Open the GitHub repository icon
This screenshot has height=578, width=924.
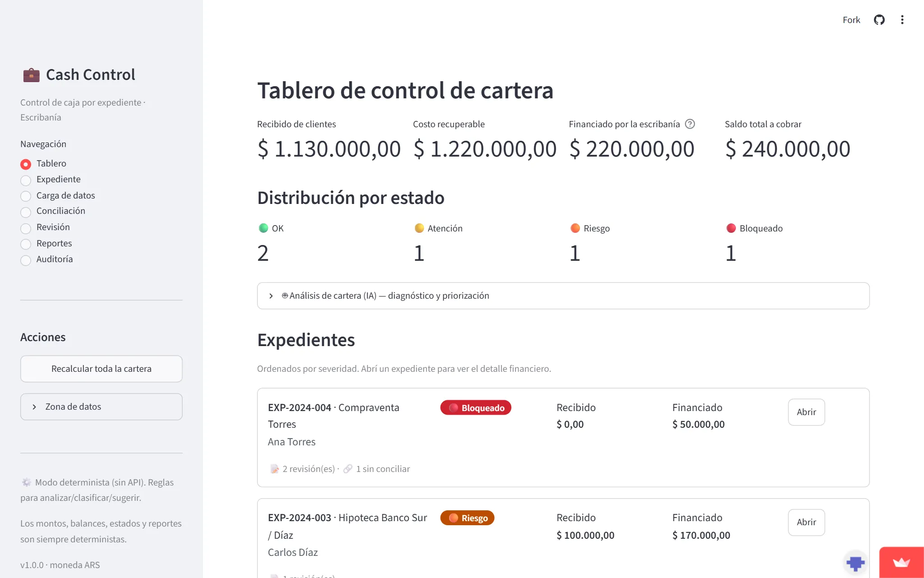879,20
